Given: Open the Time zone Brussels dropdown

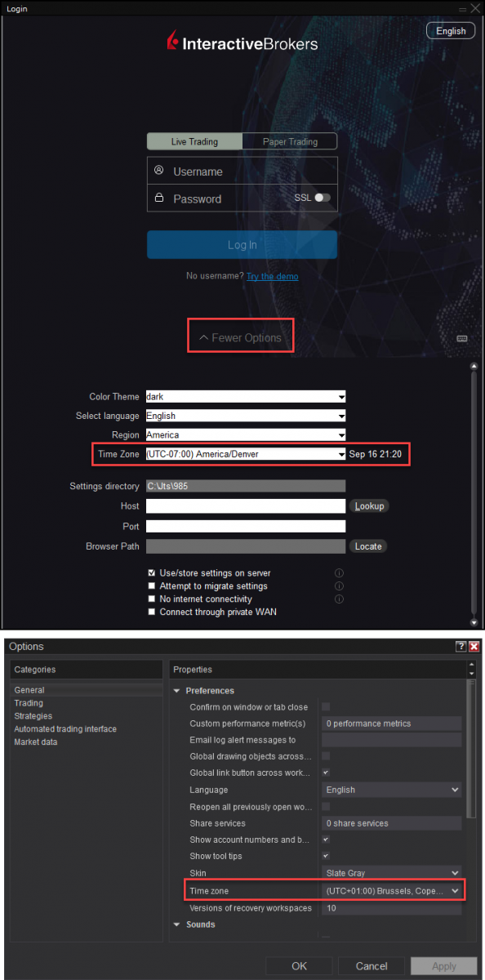Looking at the screenshot, I should tap(391, 891).
